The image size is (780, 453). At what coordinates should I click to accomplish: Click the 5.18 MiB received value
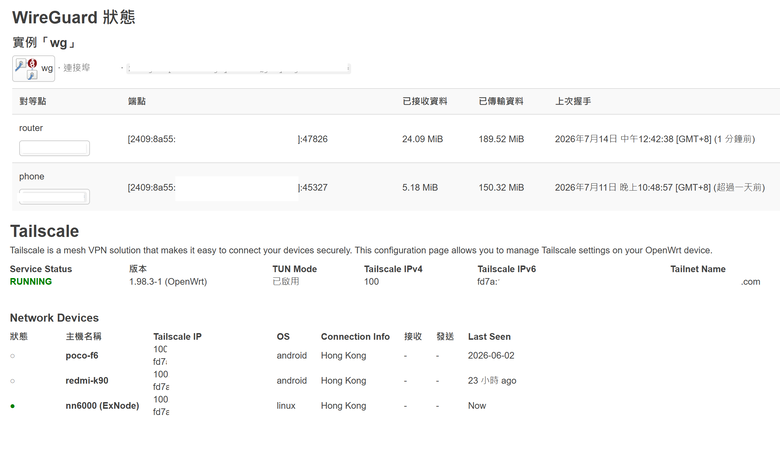(x=420, y=187)
